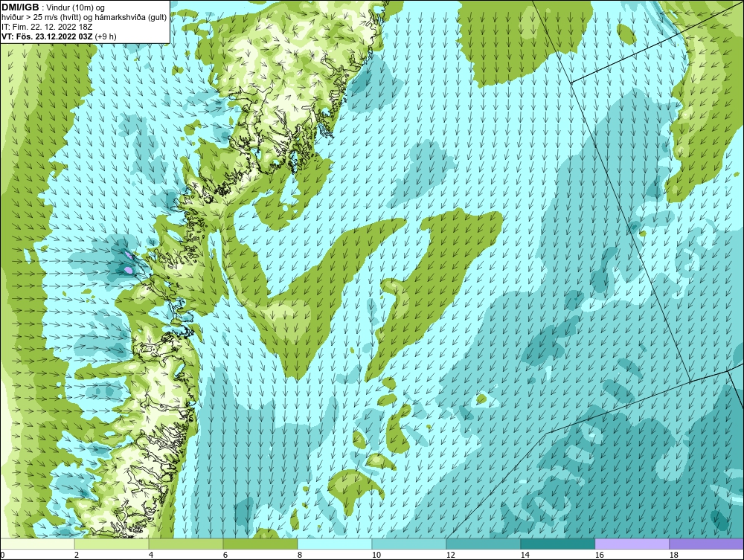Click the 16–18 m/s lavender legend swatch
The width and height of the screenshot is (744, 560).
[632, 544]
